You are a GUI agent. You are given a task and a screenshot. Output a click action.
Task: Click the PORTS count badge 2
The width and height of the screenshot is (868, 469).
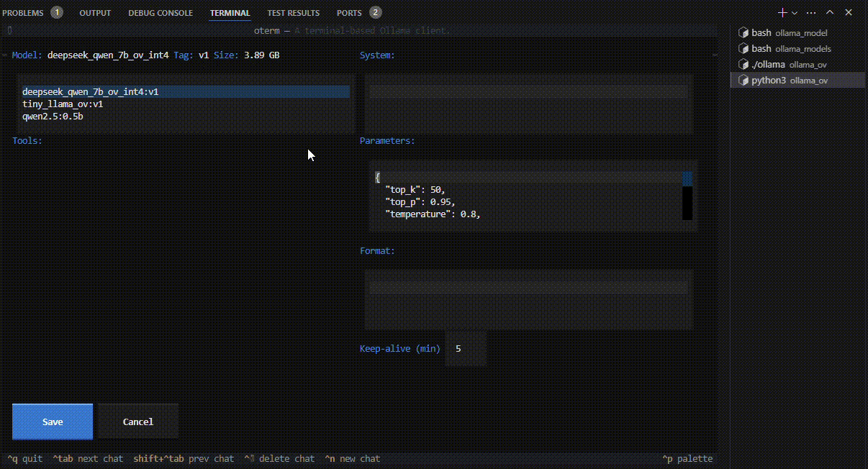tap(376, 13)
